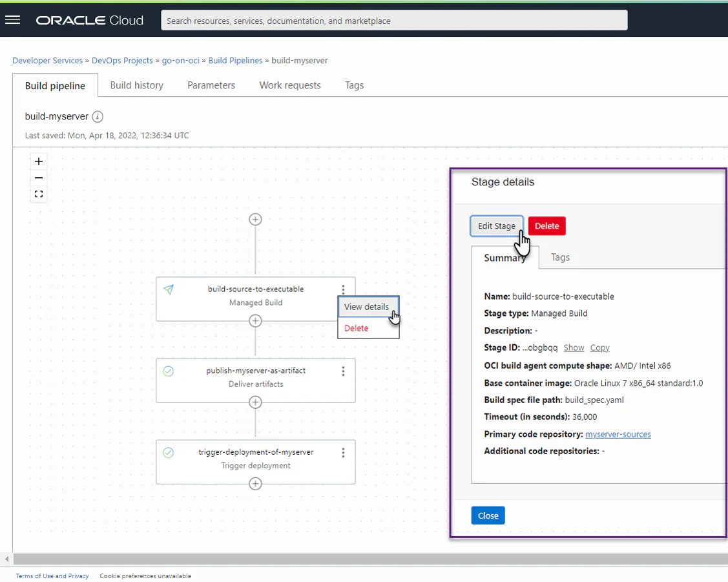Add stage below trigger-deployment-of-myserver
728x582 pixels.
[255, 484]
